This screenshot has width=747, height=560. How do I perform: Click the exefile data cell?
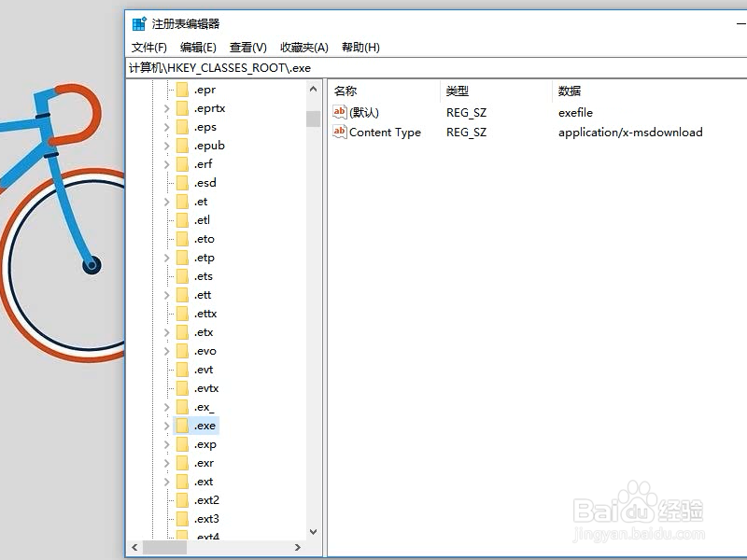click(575, 113)
